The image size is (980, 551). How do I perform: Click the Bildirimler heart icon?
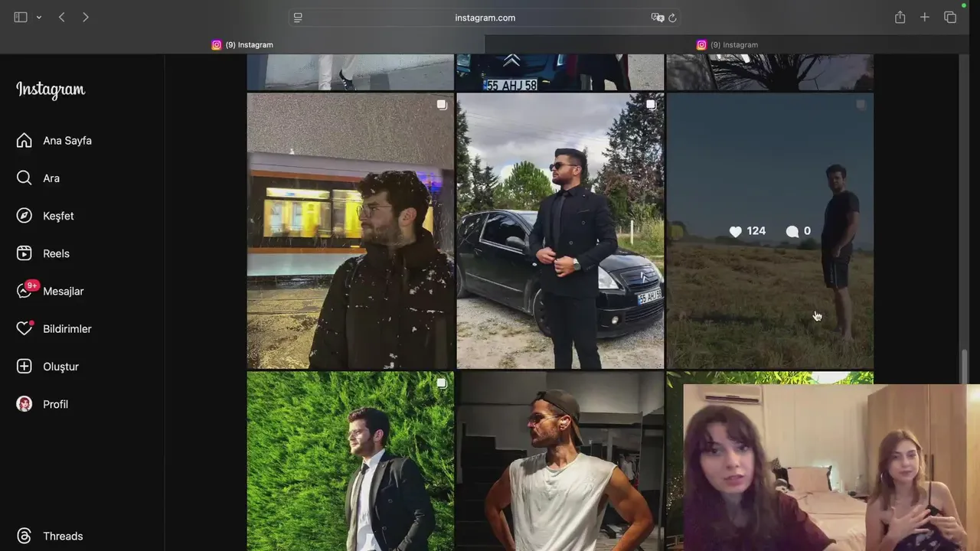pyautogui.click(x=24, y=328)
